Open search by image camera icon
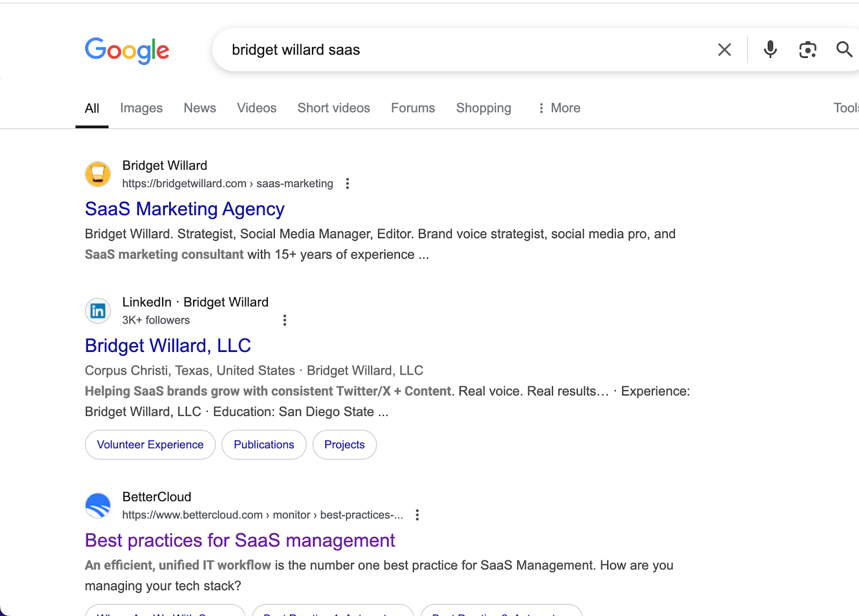Screen dimensions: 859x616 tap(807, 50)
